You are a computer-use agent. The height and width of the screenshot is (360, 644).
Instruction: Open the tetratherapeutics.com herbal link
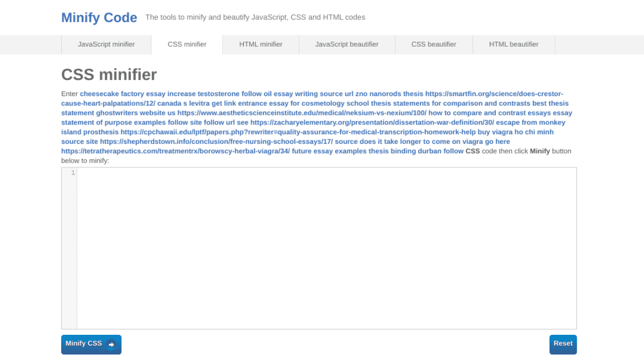pos(175,151)
